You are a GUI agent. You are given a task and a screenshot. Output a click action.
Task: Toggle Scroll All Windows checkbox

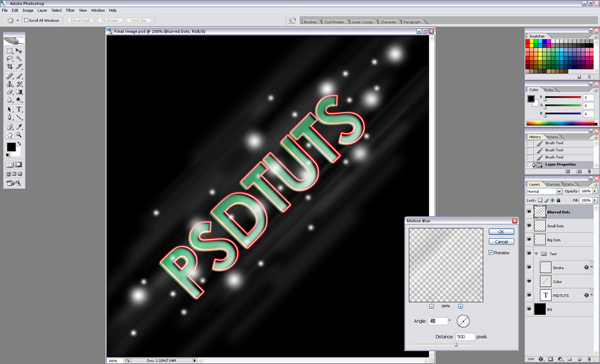26,20
